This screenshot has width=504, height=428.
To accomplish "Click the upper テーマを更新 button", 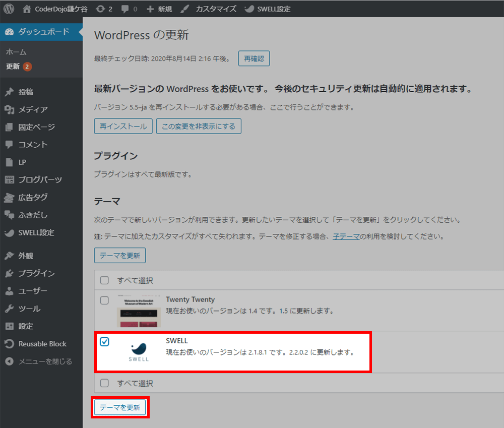I will click(x=120, y=255).
